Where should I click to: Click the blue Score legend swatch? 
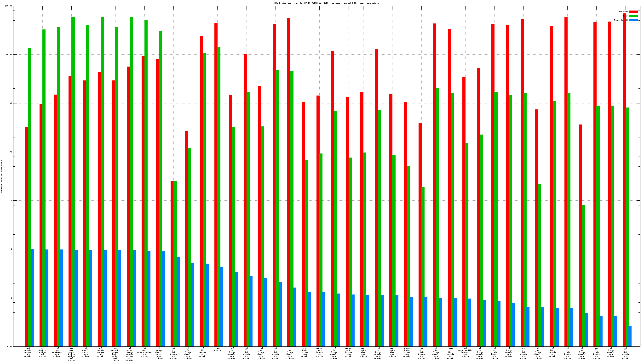633,20
